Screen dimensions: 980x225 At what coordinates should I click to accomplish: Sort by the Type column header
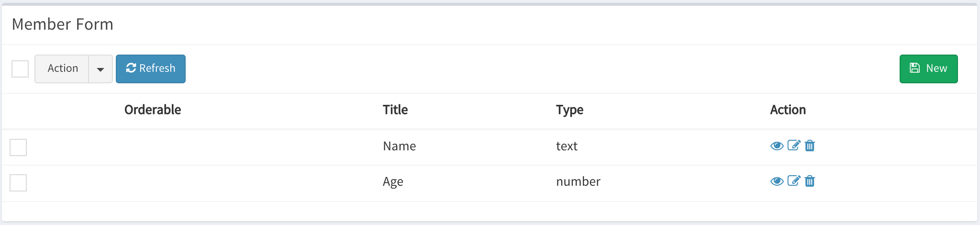pyautogui.click(x=569, y=110)
